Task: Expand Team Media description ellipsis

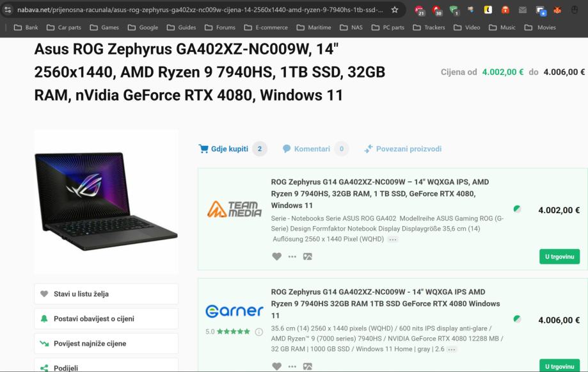Action: tap(393, 239)
